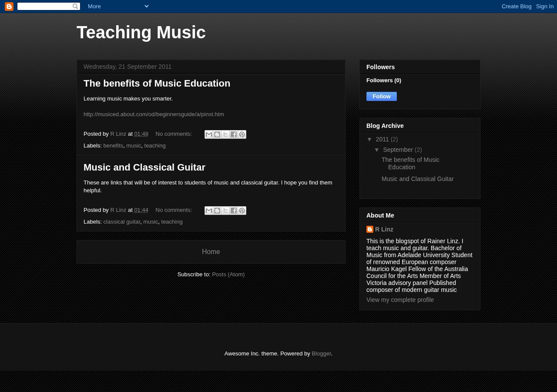
Task: Open No comments link on first post
Action: (174, 134)
